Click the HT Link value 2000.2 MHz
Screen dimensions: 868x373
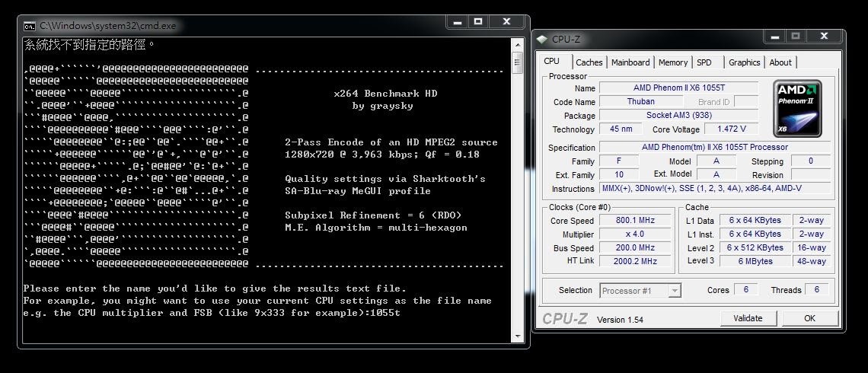click(635, 261)
